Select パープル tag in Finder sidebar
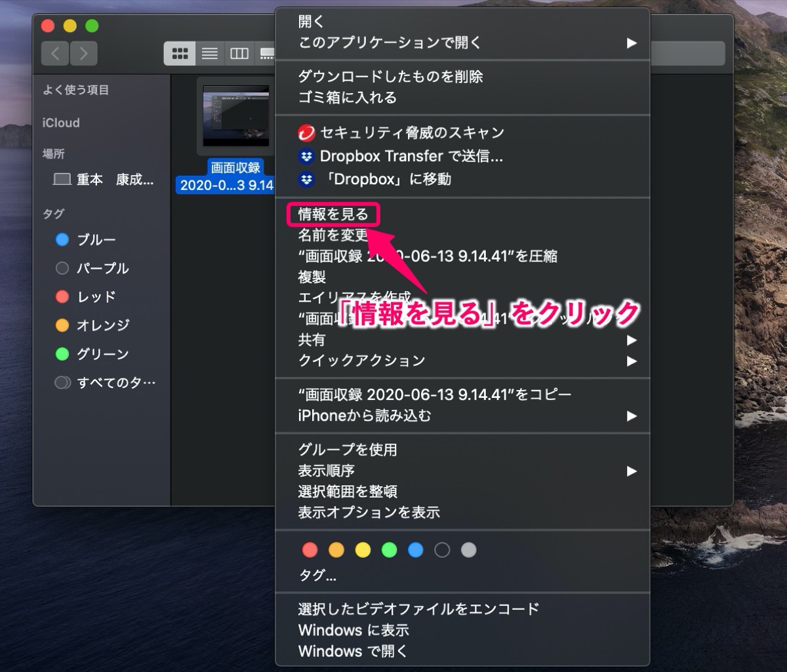Viewport: 787px width, 672px height. click(x=102, y=268)
